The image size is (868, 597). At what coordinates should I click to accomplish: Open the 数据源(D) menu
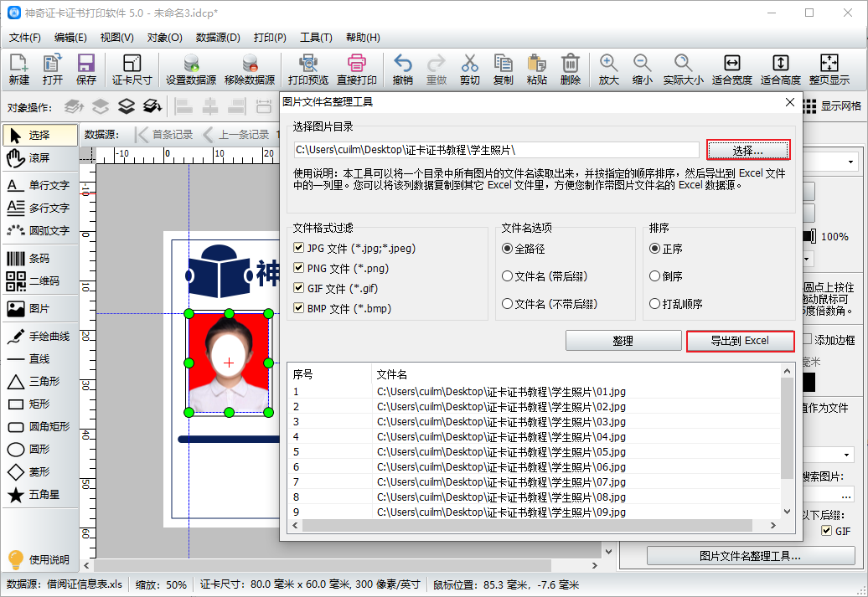(x=218, y=38)
